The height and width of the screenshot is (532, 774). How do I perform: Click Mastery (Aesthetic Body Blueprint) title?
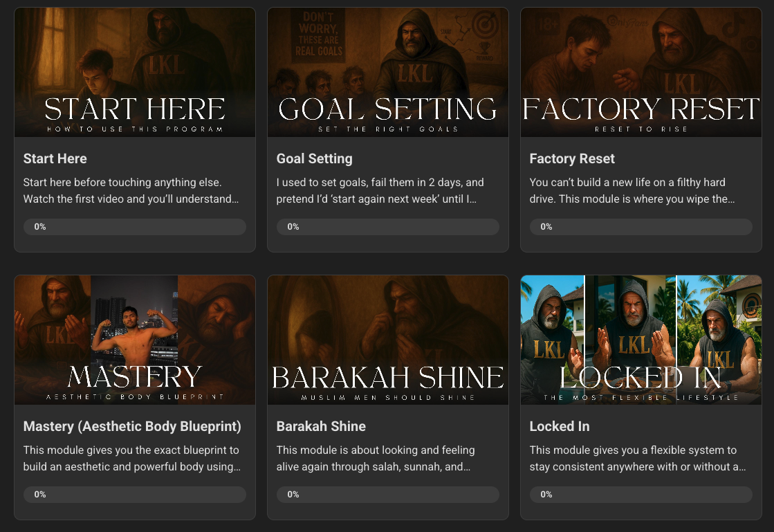pyautogui.click(x=132, y=426)
